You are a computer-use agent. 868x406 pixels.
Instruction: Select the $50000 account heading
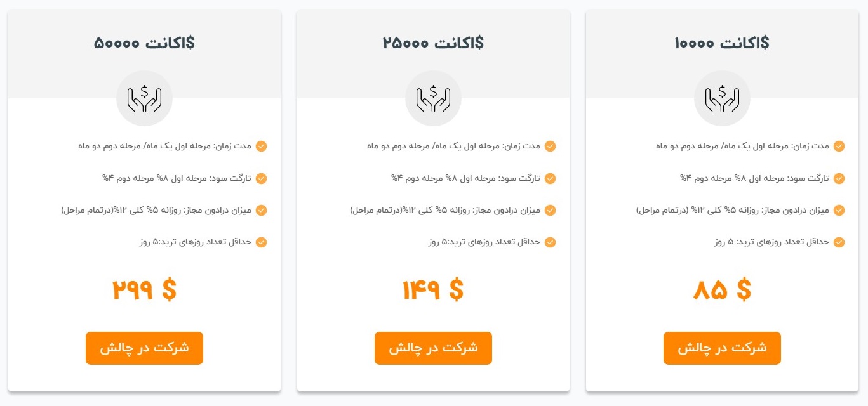pos(144,43)
